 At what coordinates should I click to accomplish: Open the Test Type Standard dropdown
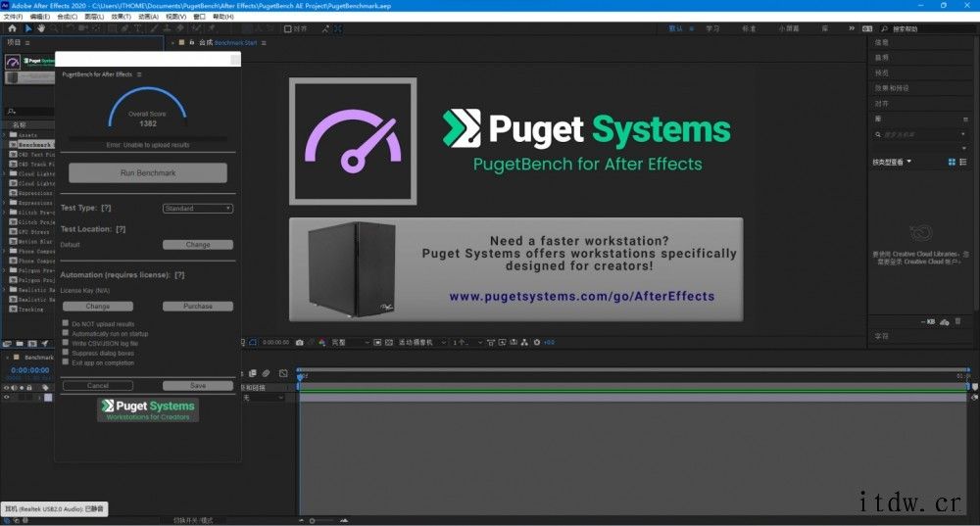point(198,208)
